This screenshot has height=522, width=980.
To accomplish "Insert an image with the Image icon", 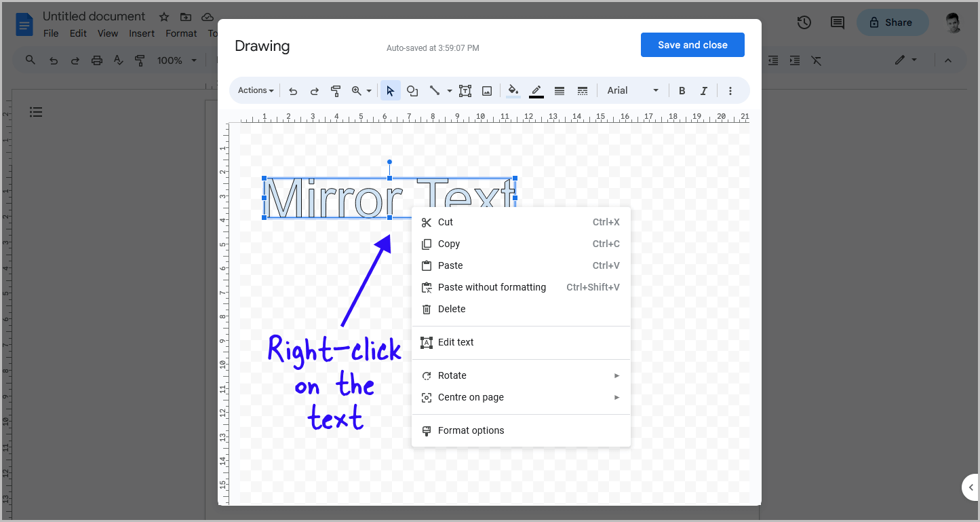I will (487, 90).
